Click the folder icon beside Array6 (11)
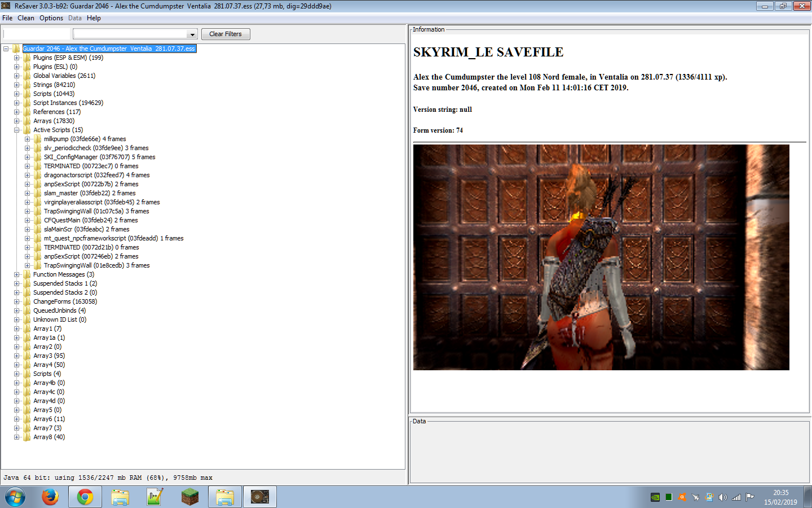The height and width of the screenshot is (508, 812). click(x=27, y=419)
